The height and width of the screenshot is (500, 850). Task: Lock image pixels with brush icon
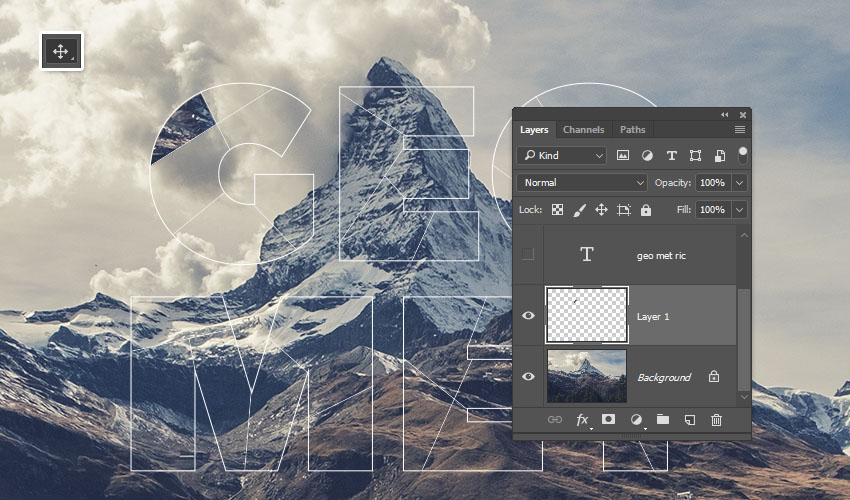click(579, 210)
